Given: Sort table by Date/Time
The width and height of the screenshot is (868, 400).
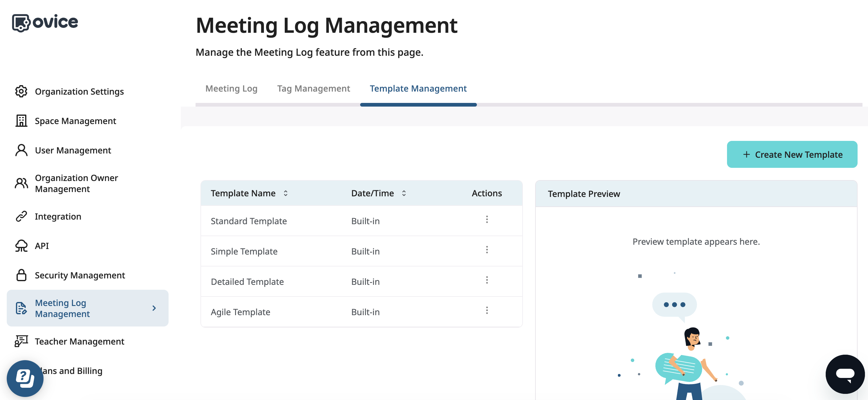Looking at the screenshot, I should pos(404,193).
